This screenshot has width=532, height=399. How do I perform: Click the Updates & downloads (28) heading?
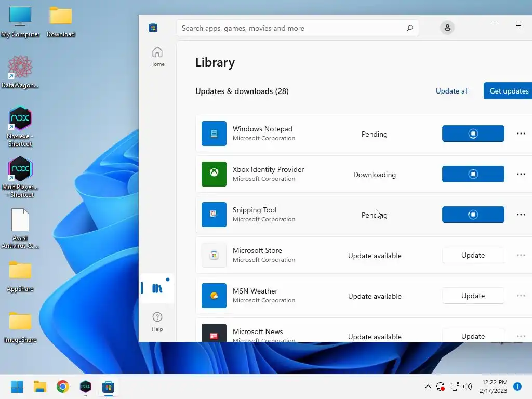click(x=242, y=91)
